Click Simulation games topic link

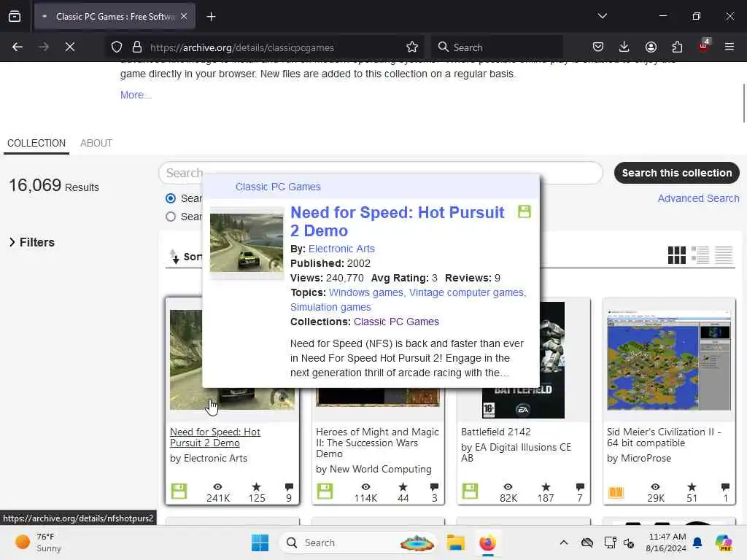(x=330, y=307)
